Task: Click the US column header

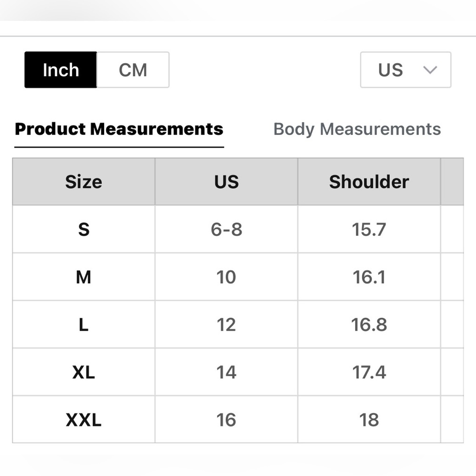Action: tap(227, 181)
